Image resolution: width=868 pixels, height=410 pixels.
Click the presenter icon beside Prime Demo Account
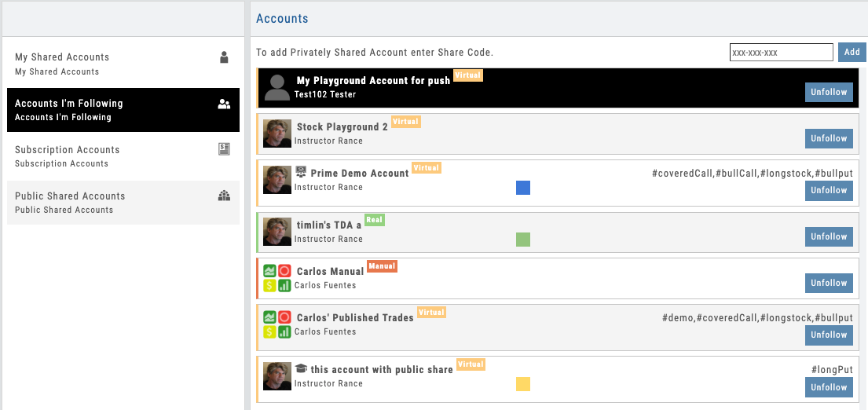(301, 172)
